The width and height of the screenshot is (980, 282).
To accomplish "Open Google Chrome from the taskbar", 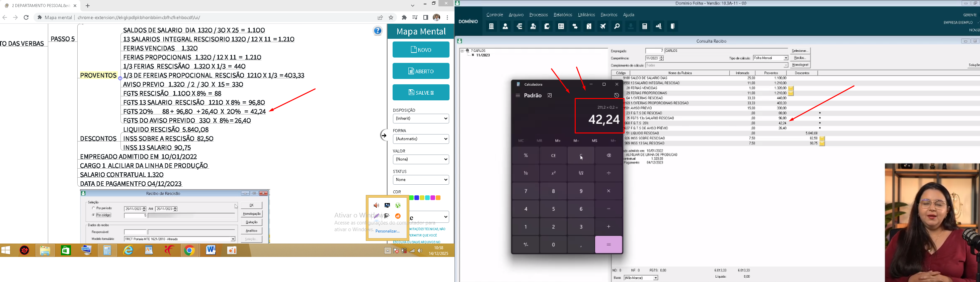I will click(x=189, y=251).
